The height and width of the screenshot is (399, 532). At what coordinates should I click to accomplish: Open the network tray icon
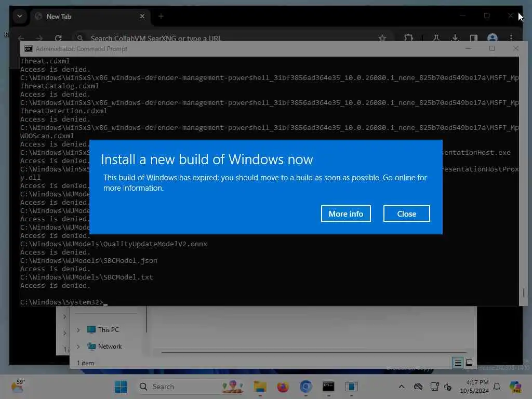tap(435, 387)
